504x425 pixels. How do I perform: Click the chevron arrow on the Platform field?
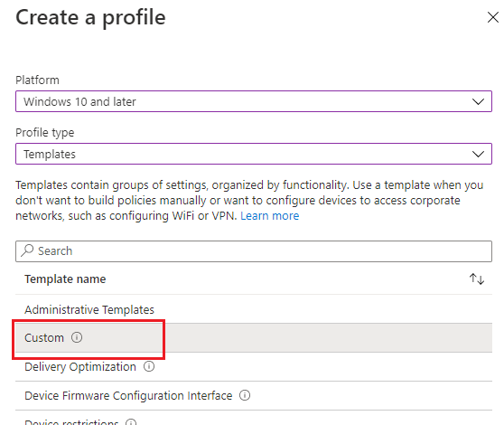[x=478, y=101]
